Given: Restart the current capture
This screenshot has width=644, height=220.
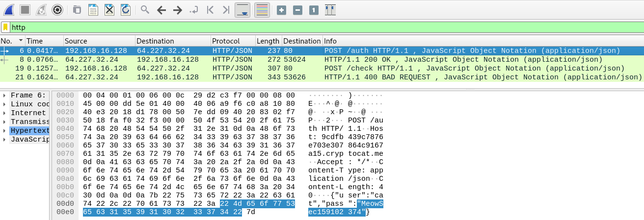Looking at the screenshot, I should (x=41, y=9).
